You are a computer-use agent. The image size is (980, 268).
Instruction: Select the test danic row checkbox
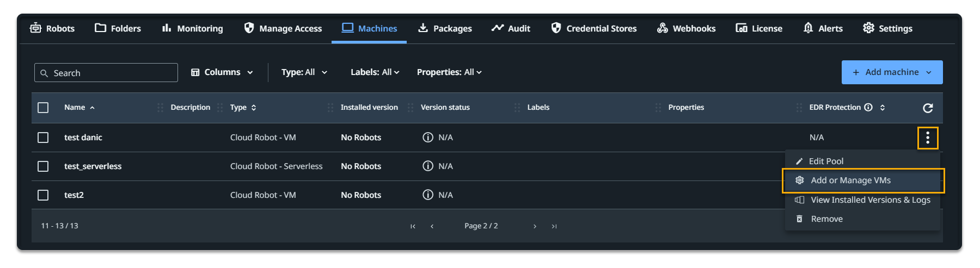43,138
